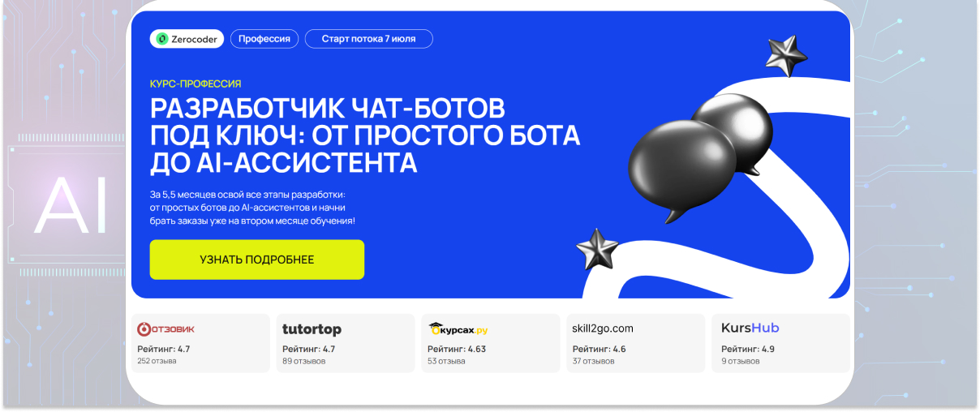This screenshot has height=412, width=980.
Task: Click the Окурсах.ру logo
Action: pos(458,328)
